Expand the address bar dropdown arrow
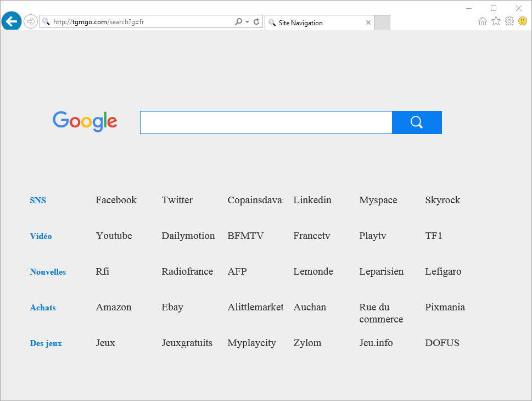 pyautogui.click(x=248, y=22)
